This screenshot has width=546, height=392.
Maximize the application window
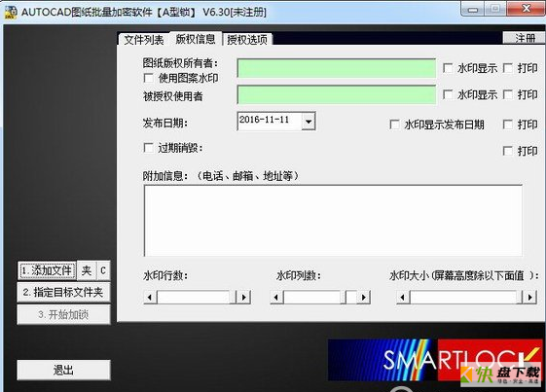(495, 9)
